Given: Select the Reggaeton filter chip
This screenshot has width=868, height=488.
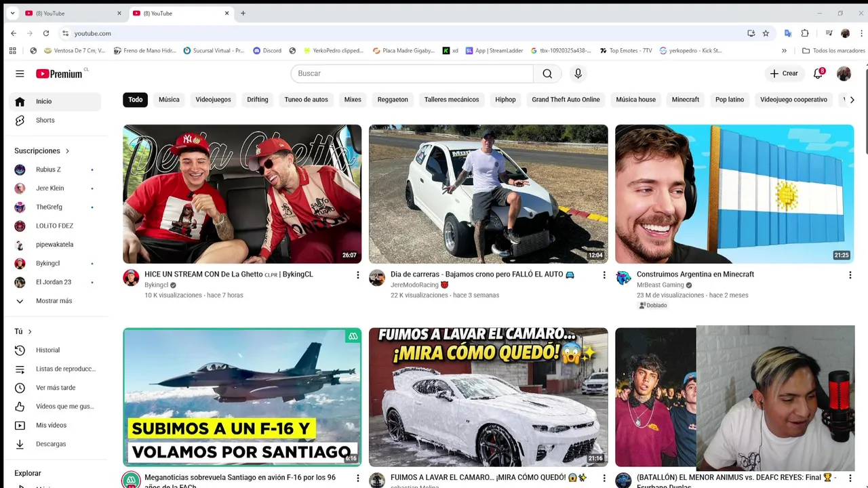Looking at the screenshot, I should point(393,100).
